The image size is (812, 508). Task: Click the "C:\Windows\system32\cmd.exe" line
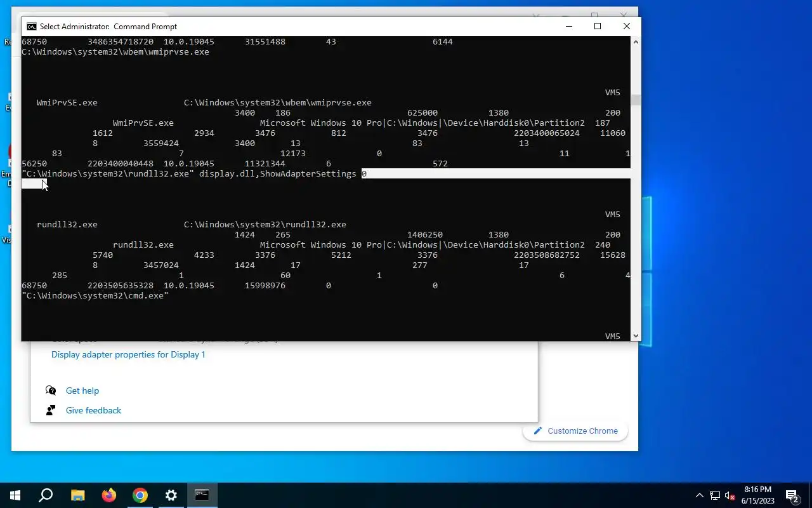95,295
